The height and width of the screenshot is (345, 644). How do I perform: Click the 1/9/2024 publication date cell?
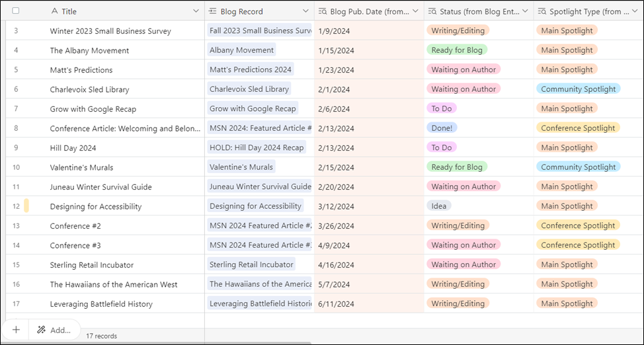point(333,31)
